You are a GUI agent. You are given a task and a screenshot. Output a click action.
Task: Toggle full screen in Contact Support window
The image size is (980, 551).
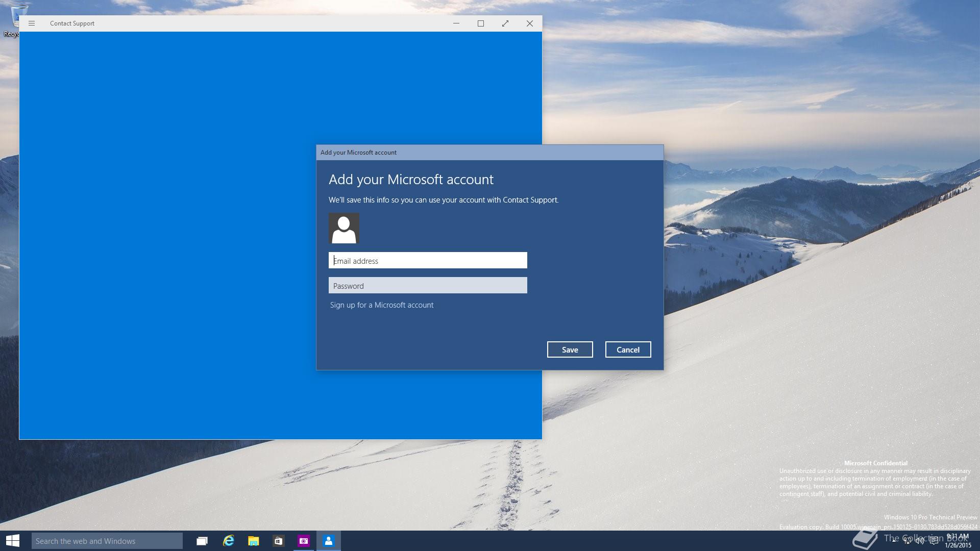(x=505, y=23)
